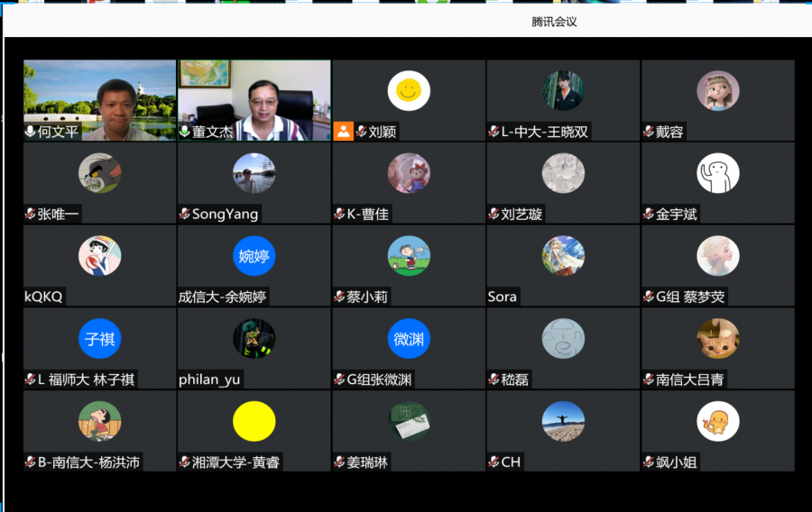Click the 腾讯会议 window title
Viewport: 812px width, 512px height.
click(x=554, y=22)
